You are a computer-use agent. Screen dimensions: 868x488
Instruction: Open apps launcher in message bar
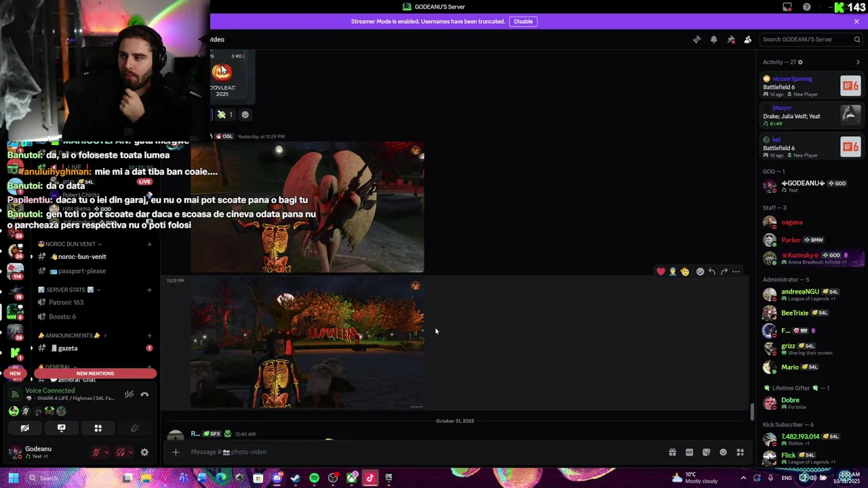(740, 452)
